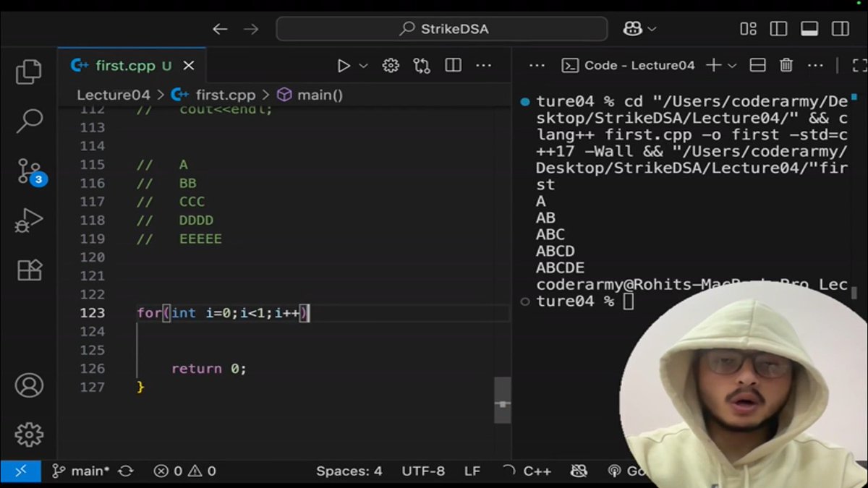Open the terminal profile dropdown next to plus

point(733,65)
